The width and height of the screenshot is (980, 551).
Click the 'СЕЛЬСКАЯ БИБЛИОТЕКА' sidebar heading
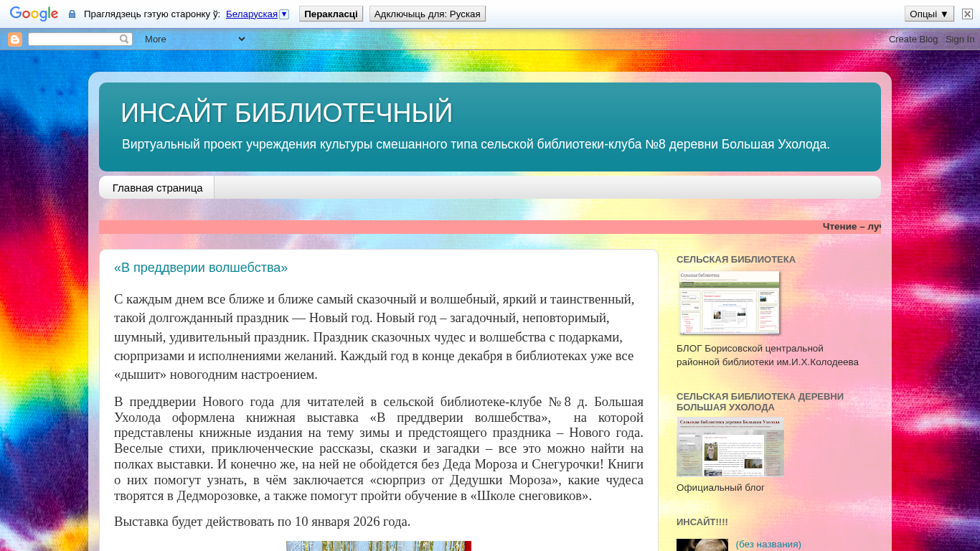tap(736, 260)
